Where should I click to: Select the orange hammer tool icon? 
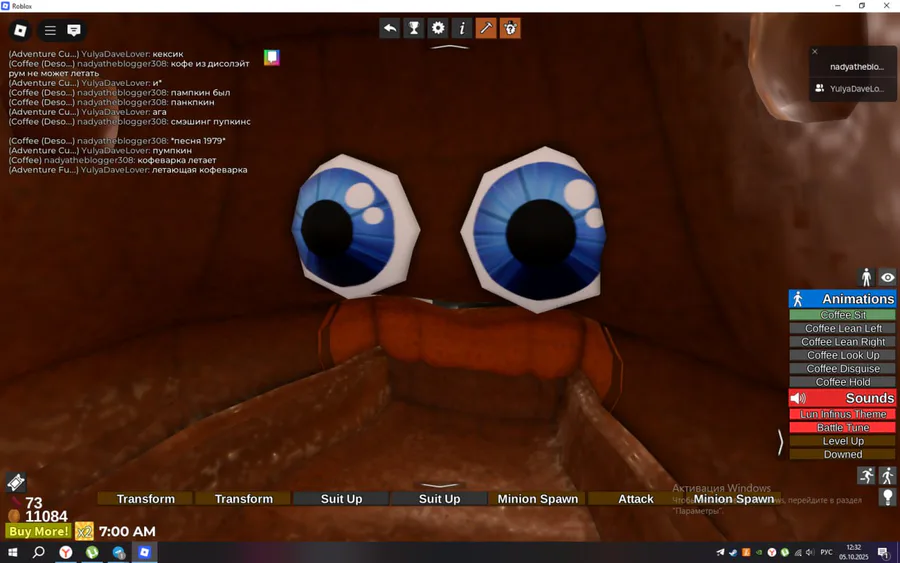point(486,28)
